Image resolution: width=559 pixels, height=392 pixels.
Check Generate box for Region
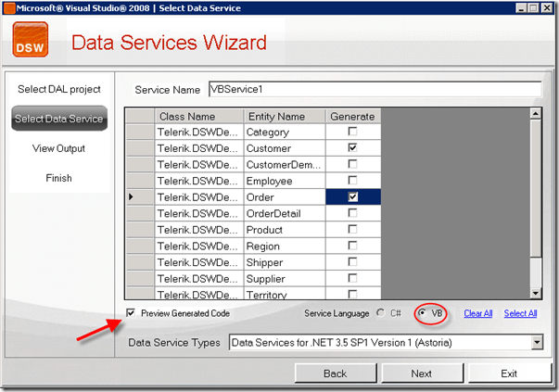coord(352,246)
